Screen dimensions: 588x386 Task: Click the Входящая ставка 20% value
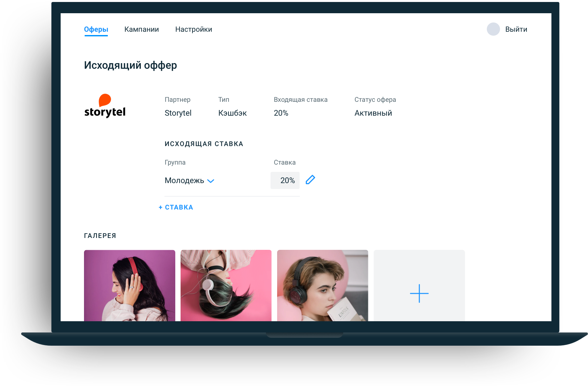coord(281,113)
